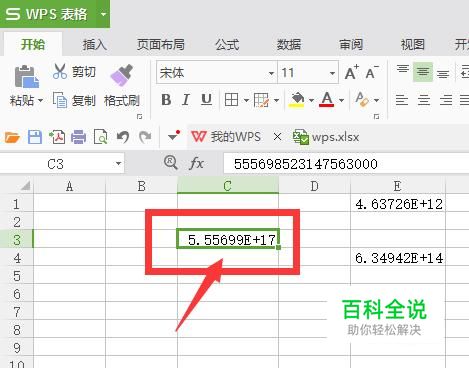Apply fill color bucket
Image resolution: width=469 pixels, height=368 pixels.
[297, 100]
